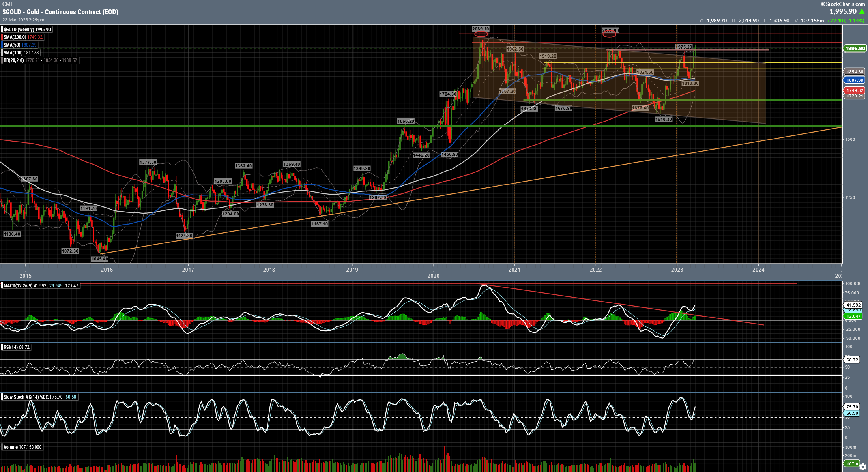
Task: Click the StockCharts.com copyright link
Action: coord(842,4)
